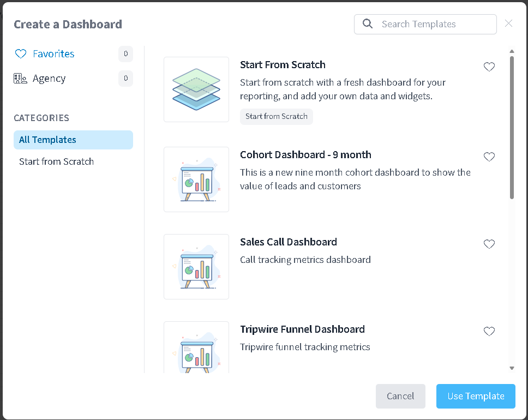528x420 pixels.
Task: Click the Start from Scratch tag chip
Action: click(277, 116)
